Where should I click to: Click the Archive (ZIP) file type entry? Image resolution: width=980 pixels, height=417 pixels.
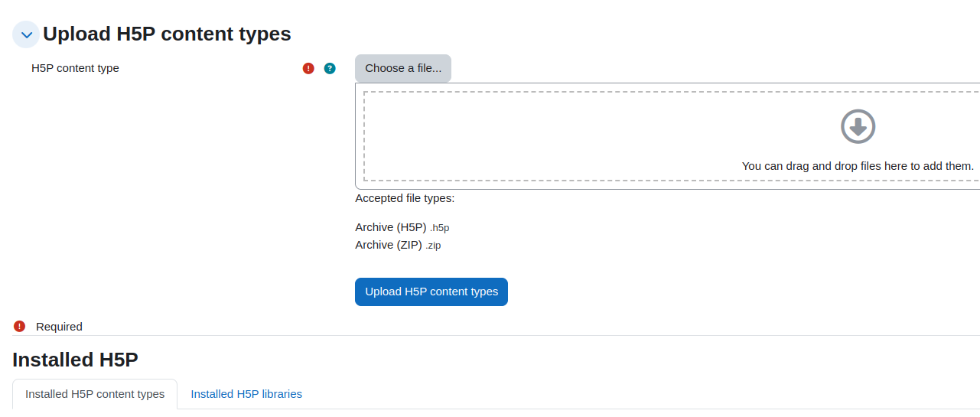(x=398, y=245)
